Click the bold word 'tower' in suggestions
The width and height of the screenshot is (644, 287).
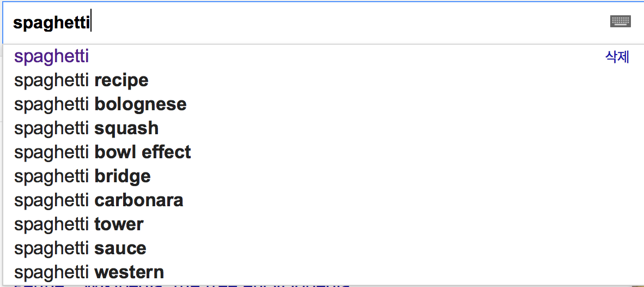click(x=119, y=224)
